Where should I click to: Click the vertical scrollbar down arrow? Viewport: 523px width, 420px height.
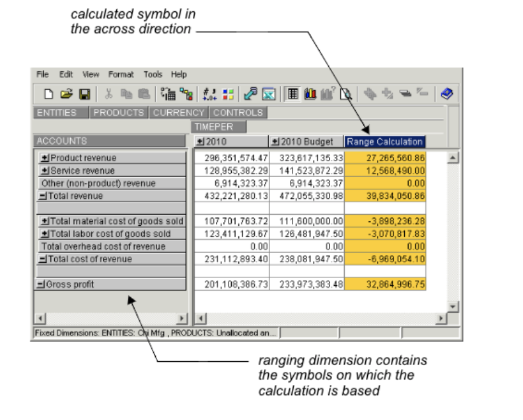(452, 306)
